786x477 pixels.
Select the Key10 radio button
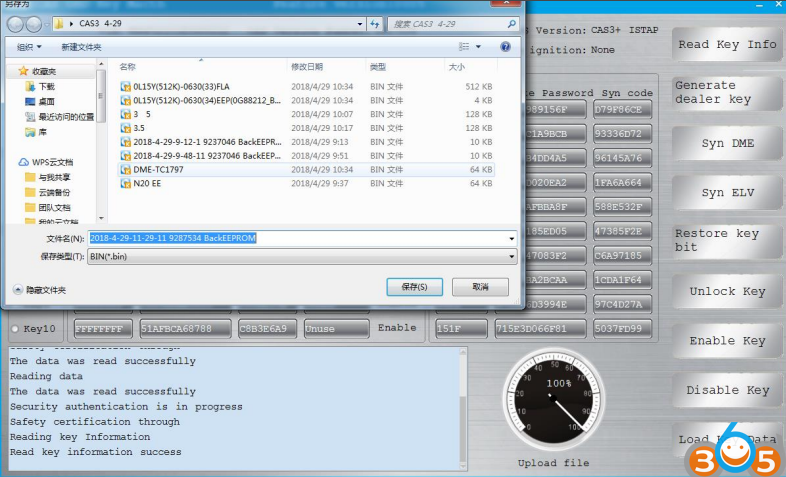click(x=15, y=329)
